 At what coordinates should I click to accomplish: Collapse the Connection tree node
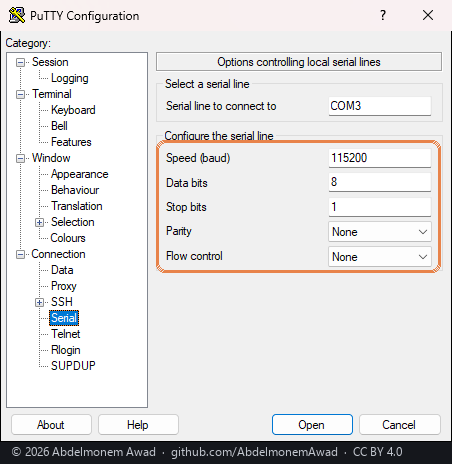click(21, 254)
